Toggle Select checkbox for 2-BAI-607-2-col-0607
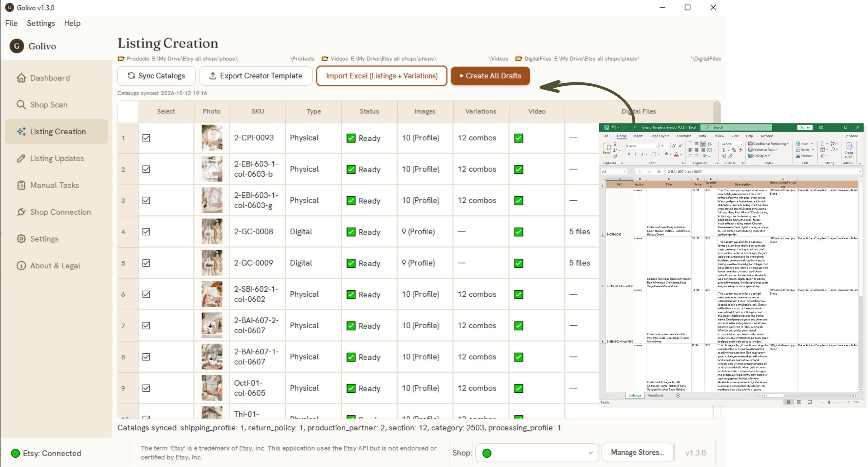 146,326
